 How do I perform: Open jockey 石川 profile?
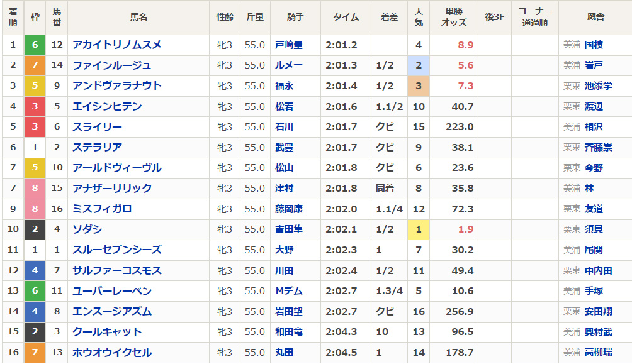click(284, 127)
